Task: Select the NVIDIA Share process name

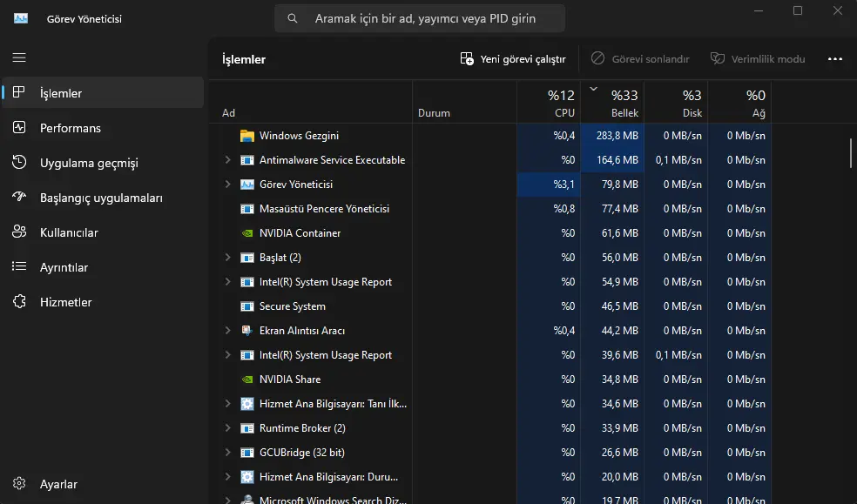Action: coord(290,380)
